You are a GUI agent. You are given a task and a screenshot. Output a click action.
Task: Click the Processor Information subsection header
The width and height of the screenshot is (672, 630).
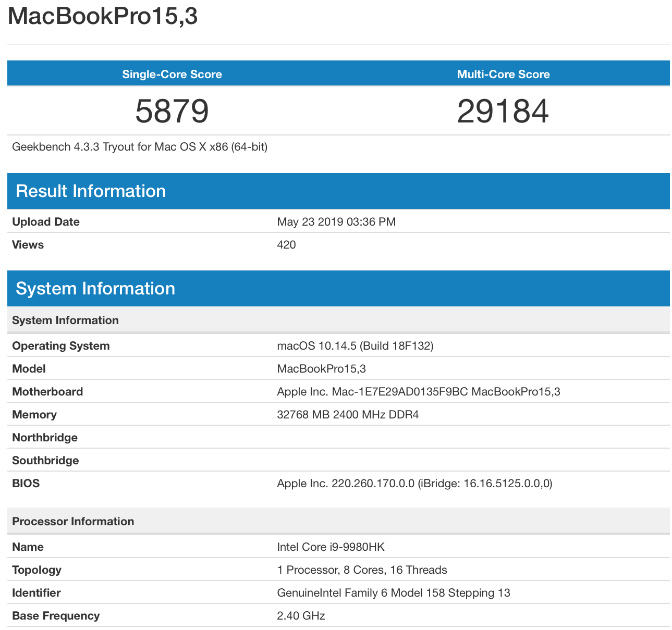(73, 522)
